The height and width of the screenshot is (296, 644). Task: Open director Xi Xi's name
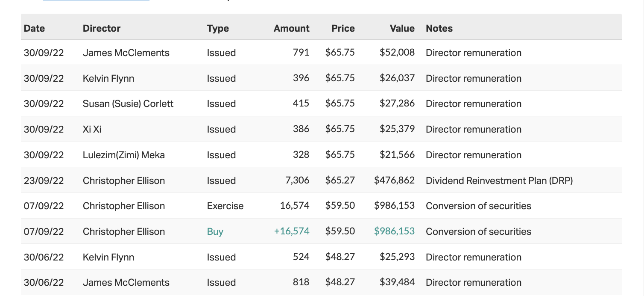(92, 129)
